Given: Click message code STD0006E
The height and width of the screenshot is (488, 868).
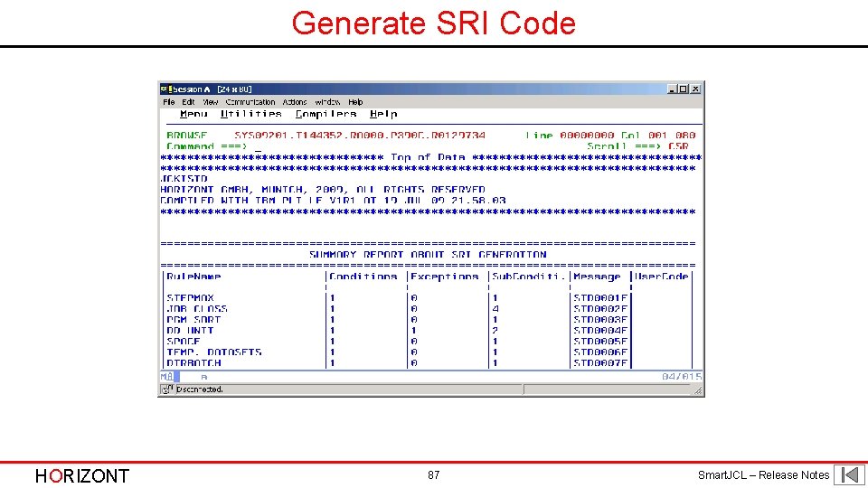Looking at the screenshot, I should 600,352.
